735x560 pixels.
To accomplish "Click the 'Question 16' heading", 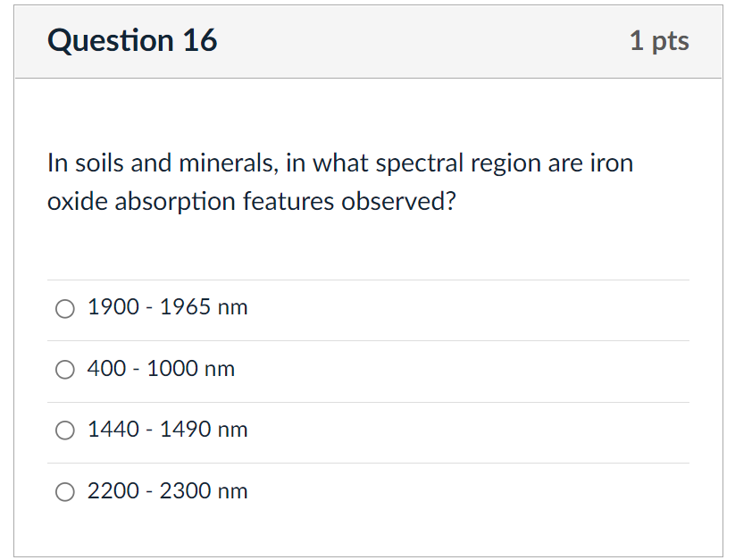I will point(132,41).
